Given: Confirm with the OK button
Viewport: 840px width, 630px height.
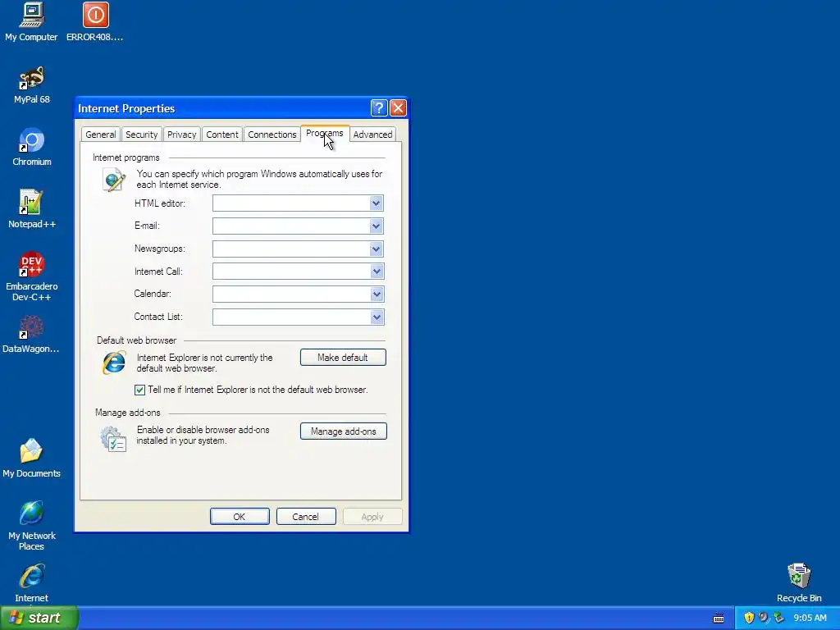Looking at the screenshot, I should (240, 517).
